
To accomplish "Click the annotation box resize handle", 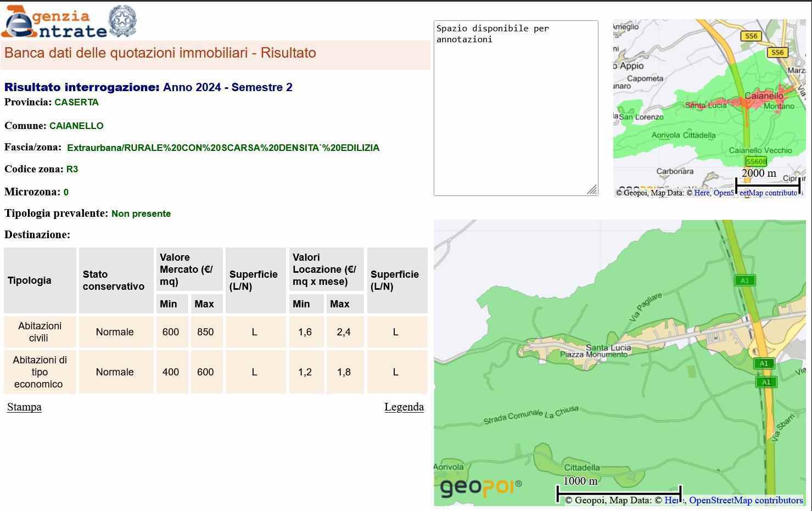I will [x=592, y=190].
